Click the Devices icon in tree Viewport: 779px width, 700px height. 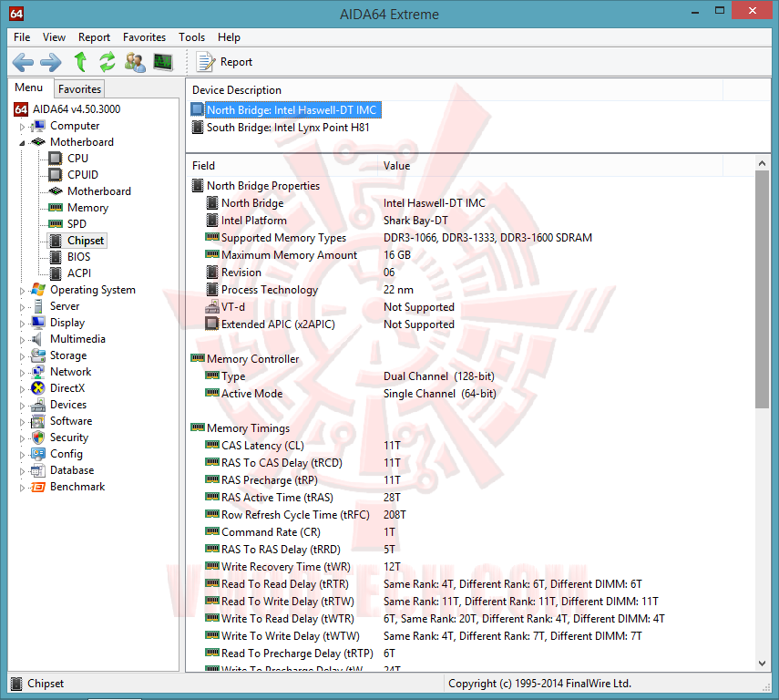click(x=37, y=405)
